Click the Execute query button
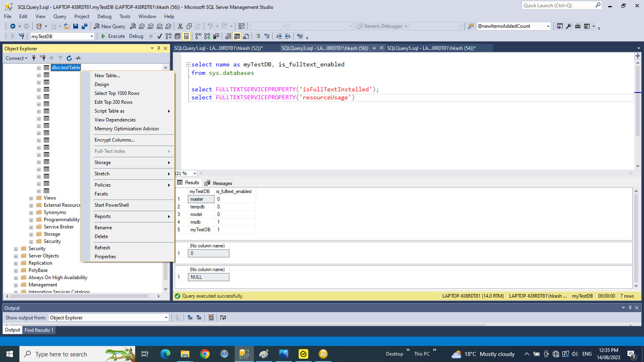The height and width of the screenshot is (362, 644). [113, 36]
